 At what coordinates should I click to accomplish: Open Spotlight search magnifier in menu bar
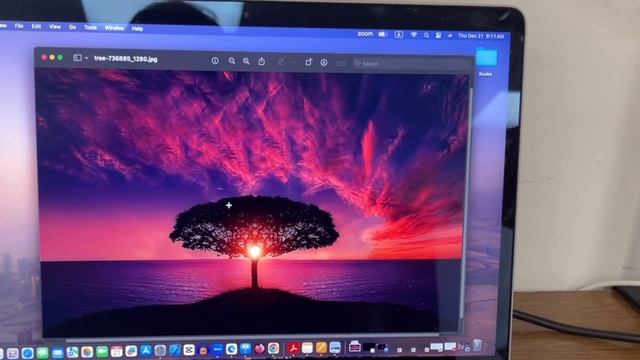point(426,36)
